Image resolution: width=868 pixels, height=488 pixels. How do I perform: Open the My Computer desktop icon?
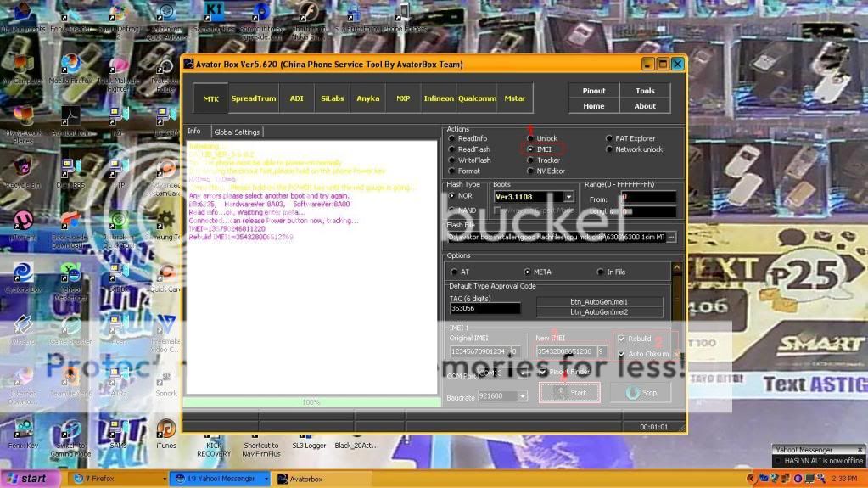[x=23, y=68]
